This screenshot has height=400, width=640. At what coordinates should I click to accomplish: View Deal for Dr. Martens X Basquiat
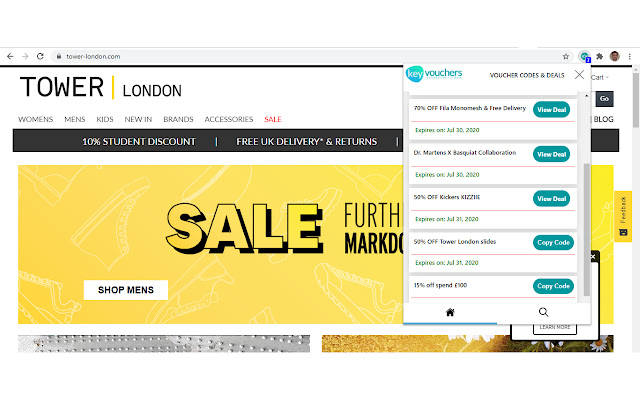551,154
